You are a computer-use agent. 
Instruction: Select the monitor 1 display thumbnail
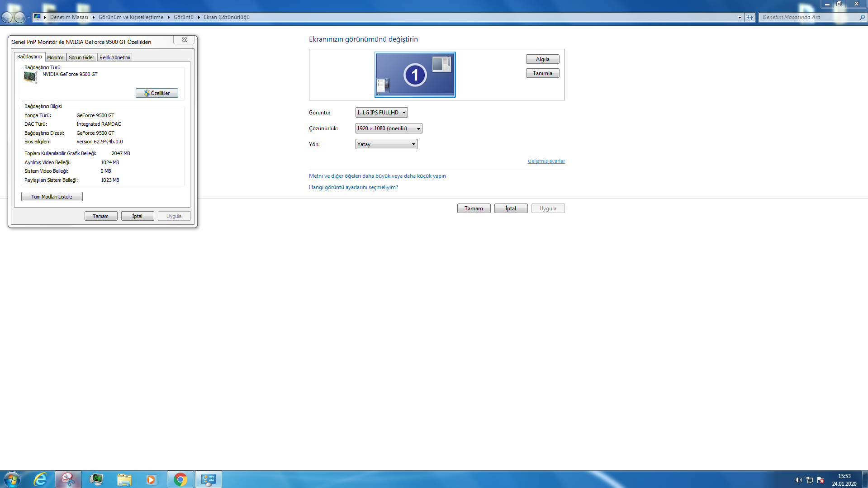tap(415, 75)
